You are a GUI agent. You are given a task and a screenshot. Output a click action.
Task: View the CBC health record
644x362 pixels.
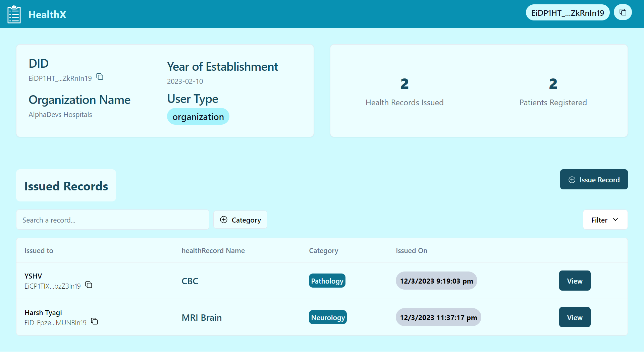point(575,281)
